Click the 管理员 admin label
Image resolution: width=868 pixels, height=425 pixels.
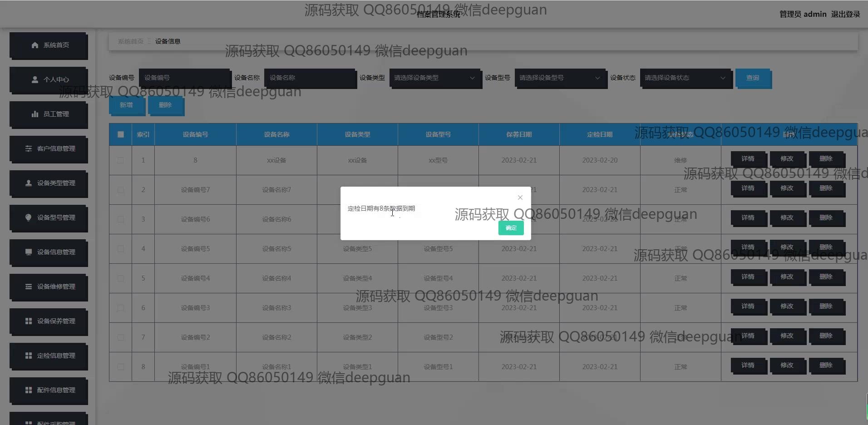coord(803,14)
